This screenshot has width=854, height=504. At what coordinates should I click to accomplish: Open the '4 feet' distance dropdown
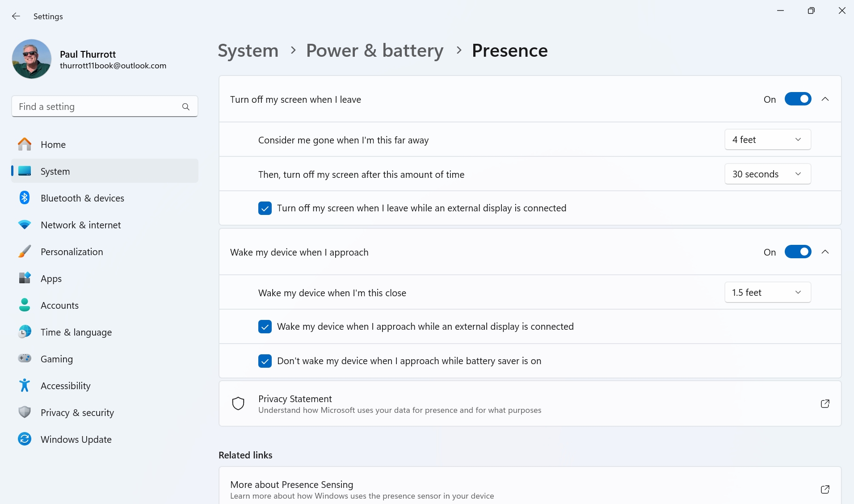(767, 140)
